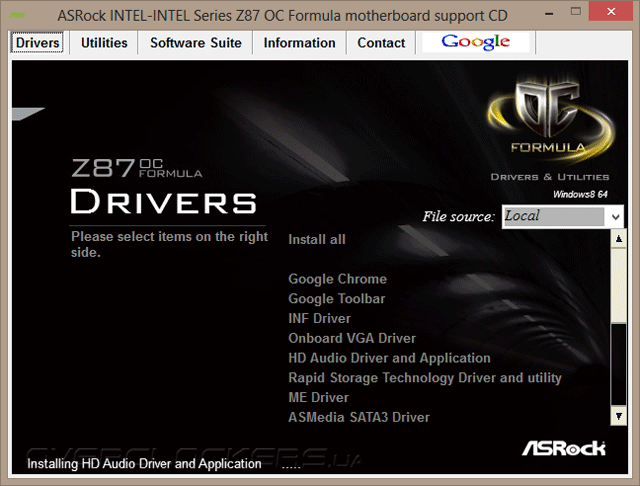640x486 pixels.
Task: Close the support CD window
Action: [x=611, y=11]
